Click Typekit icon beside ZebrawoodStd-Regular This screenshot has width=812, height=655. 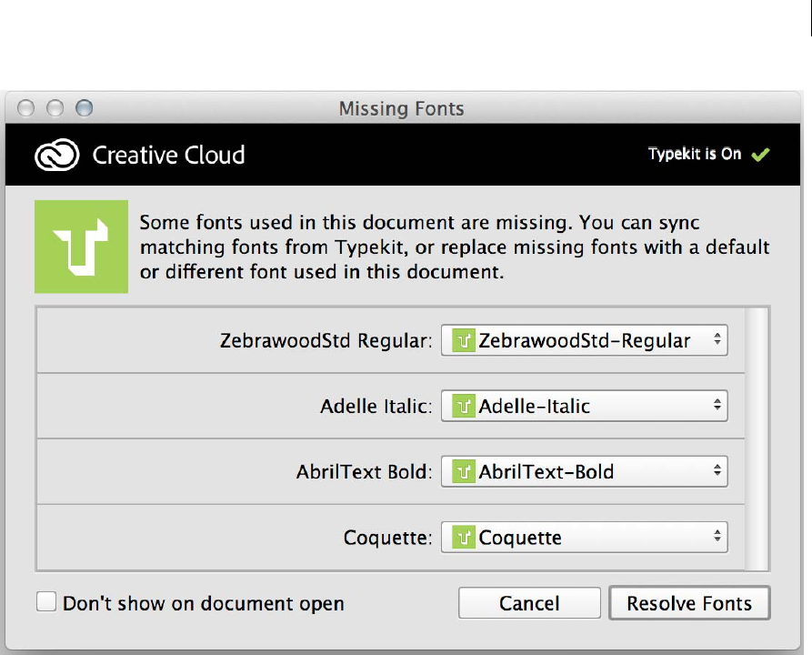[464, 341]
